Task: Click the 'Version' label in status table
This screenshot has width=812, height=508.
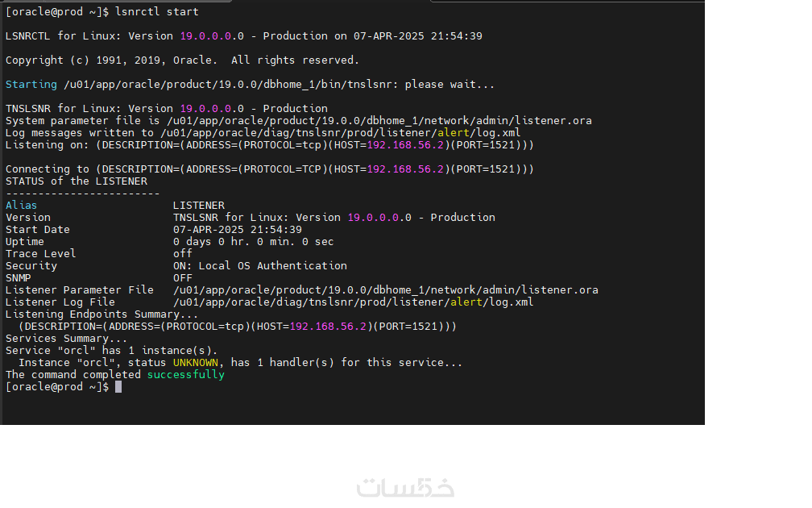Action: 28,218
